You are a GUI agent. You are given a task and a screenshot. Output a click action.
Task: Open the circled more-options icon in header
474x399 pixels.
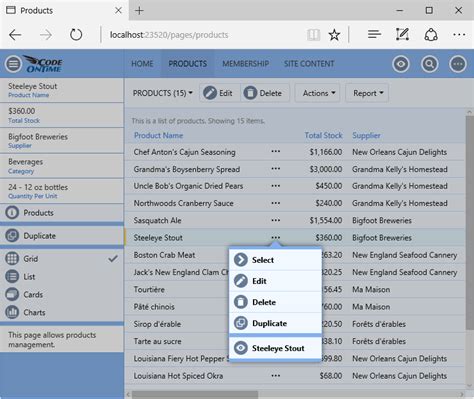pyautogui.click(x=458, y=64)
